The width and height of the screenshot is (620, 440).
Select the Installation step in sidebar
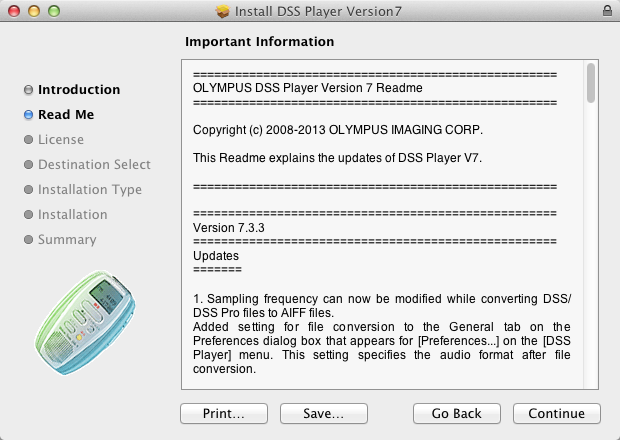(72, 215)
